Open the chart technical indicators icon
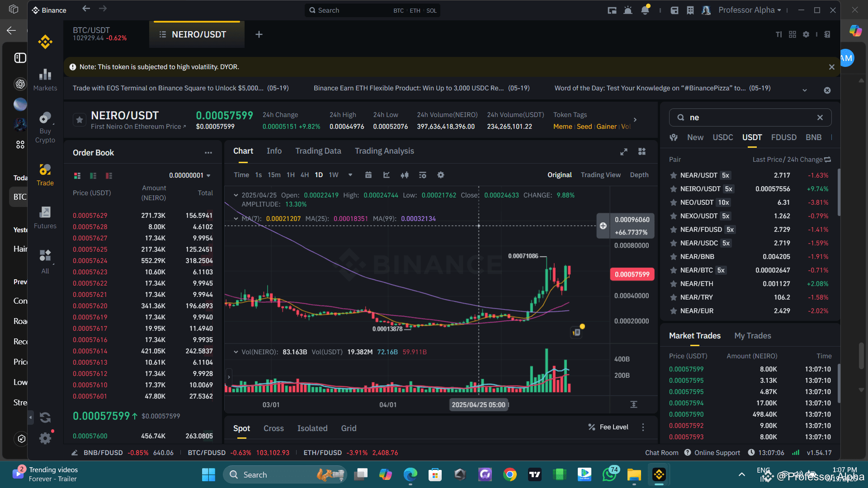 tap(387, 175)
